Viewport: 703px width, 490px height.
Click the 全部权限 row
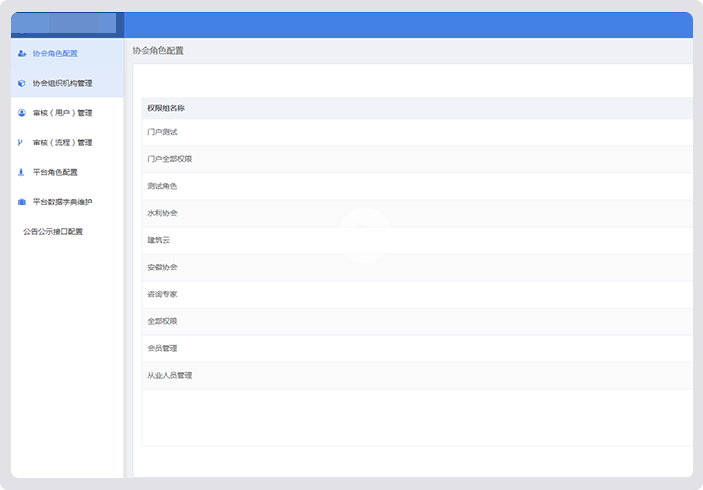coord(162,321)
